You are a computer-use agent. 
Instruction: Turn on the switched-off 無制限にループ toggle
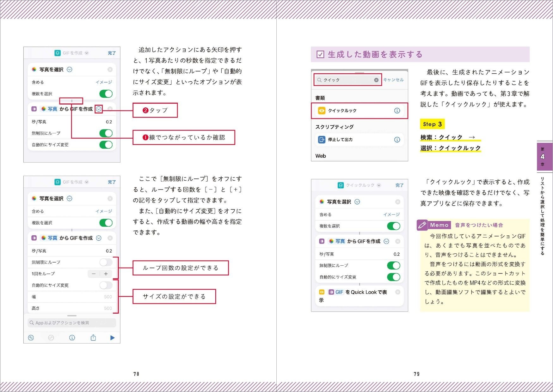106,262
